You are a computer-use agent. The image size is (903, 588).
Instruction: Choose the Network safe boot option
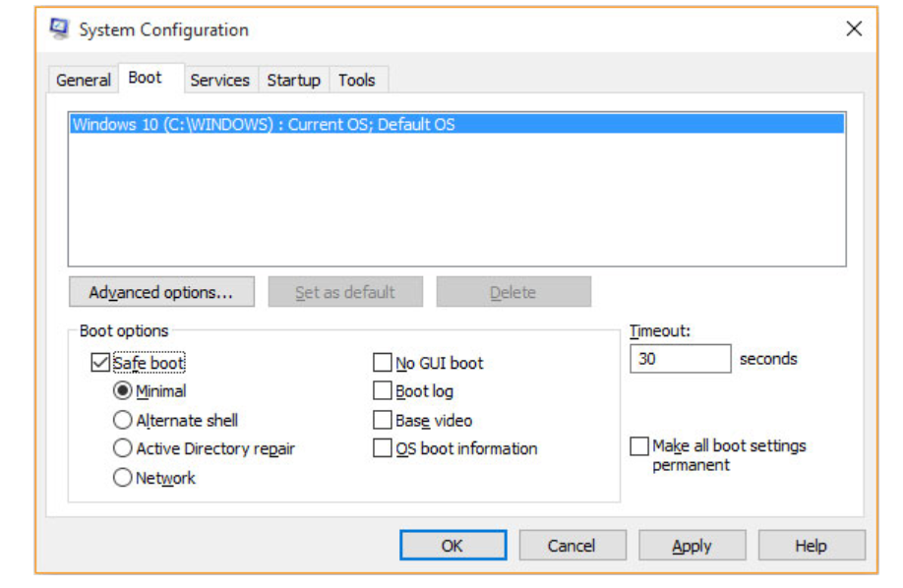point(123,478)
